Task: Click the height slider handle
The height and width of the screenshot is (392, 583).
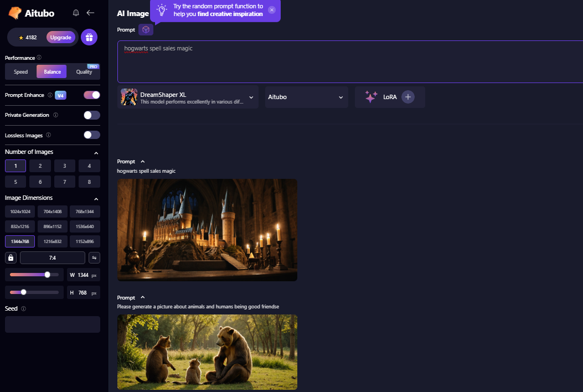Action: [x=23, y=292]
